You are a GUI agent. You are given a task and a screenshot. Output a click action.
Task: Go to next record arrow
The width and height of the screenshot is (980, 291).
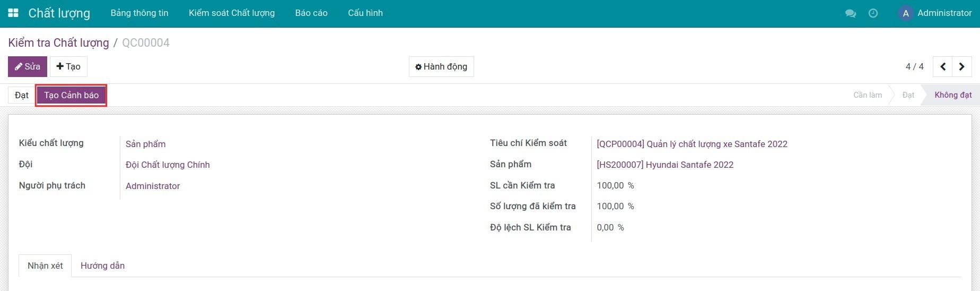click(x=962, y=67)
